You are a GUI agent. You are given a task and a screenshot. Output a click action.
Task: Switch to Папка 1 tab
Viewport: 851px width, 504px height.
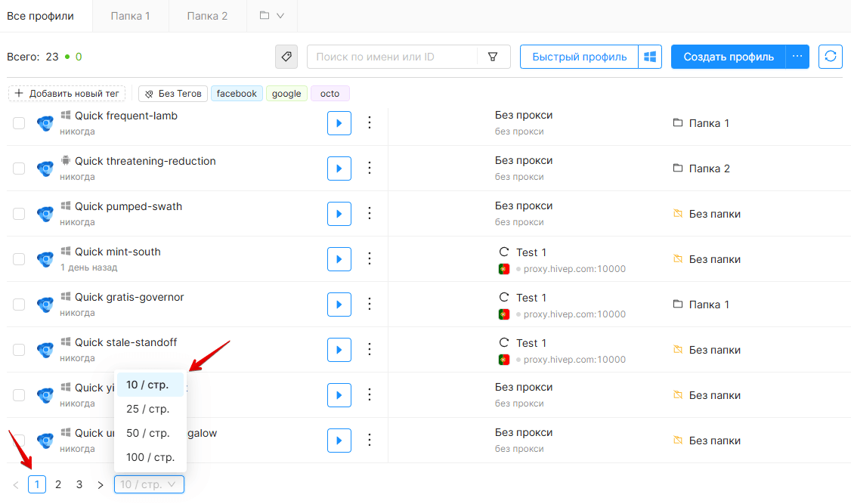point(130,16)
